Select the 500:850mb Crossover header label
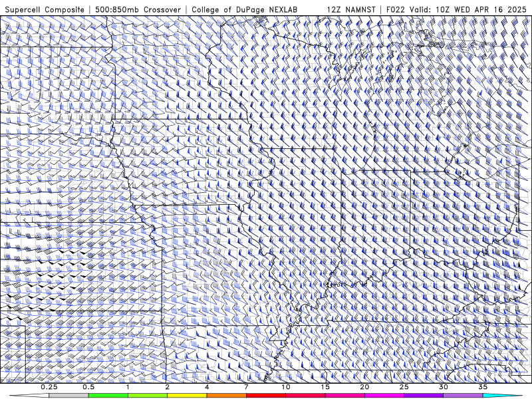This screenshot has width=532, height=399. [138, 9]
